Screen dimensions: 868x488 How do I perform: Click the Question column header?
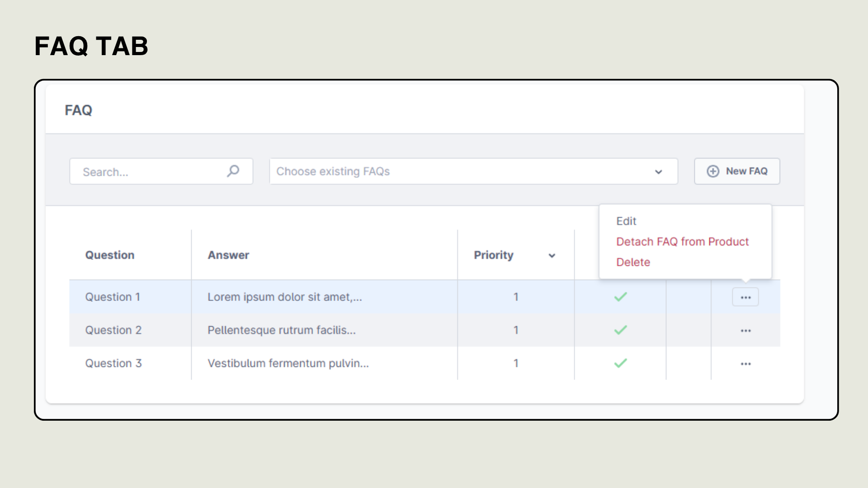coord(110,255)
